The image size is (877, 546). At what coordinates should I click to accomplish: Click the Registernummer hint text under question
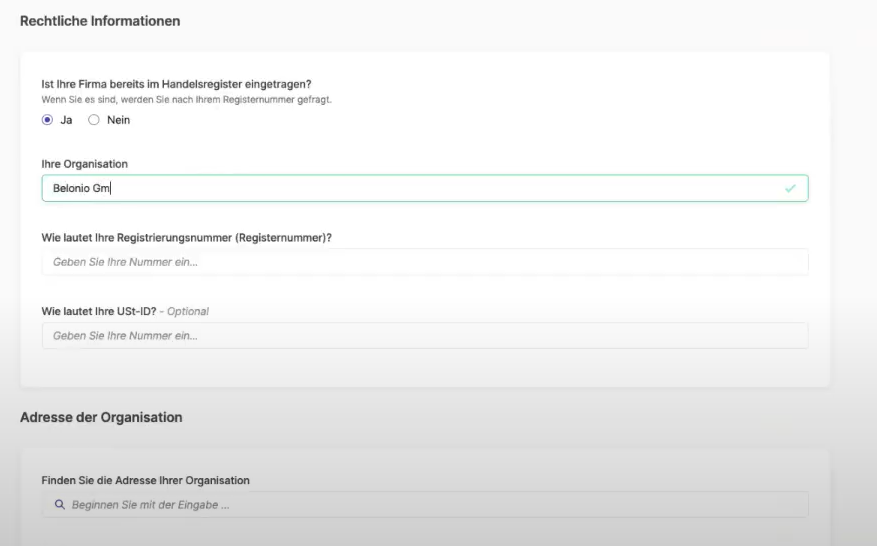(x=186, y=100)
